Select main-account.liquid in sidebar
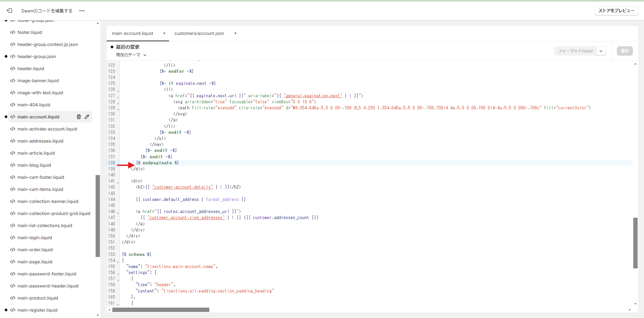Image resolution: width=644 pixels, height=318 pixels. click(x=38, y=117)
